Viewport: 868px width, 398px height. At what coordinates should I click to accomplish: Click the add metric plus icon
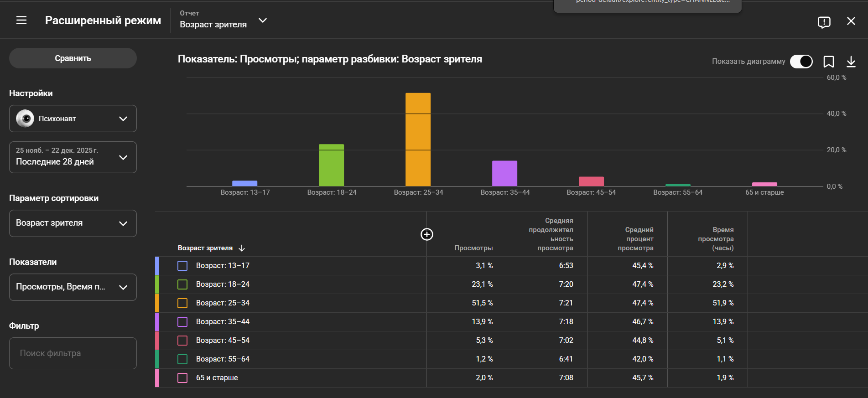[426, 234]
